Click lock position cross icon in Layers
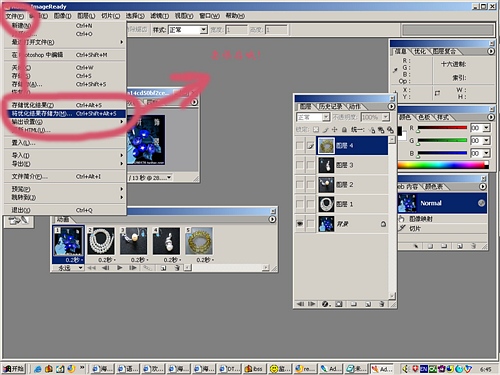The height and width of the screenshot is (375, 500). pyautogui.click(x=335, y=129)
